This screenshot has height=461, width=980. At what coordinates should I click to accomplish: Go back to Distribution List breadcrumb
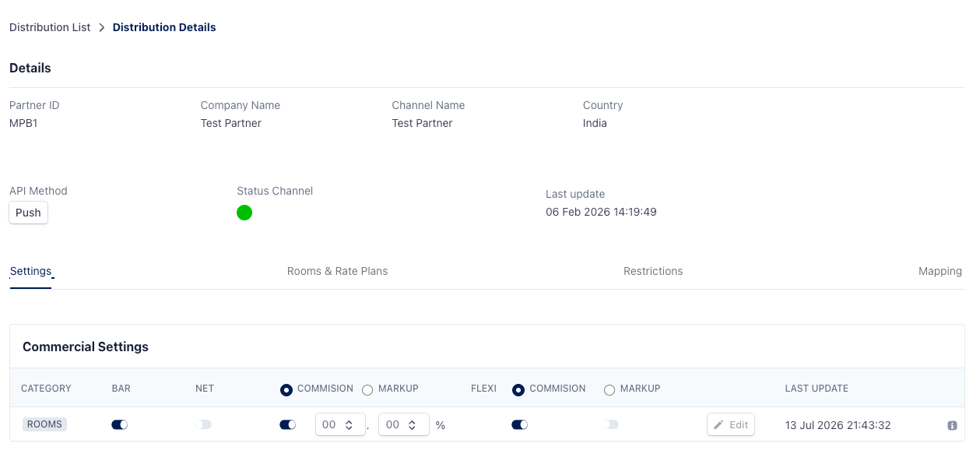[50, 27]
